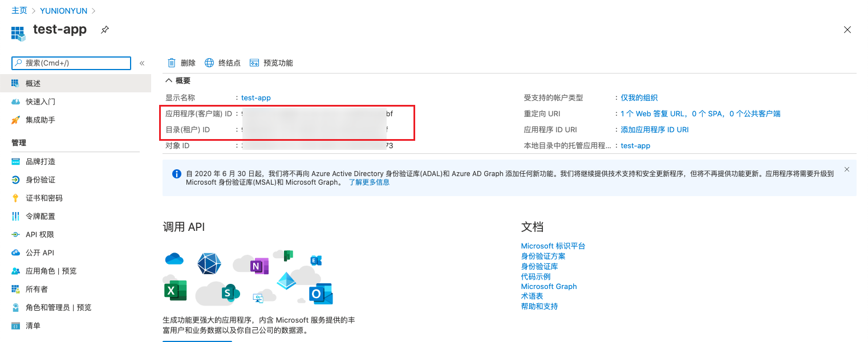Click the Learn more link in banner
The height and width of the screenshot is (342, 868).
point(369,182)
